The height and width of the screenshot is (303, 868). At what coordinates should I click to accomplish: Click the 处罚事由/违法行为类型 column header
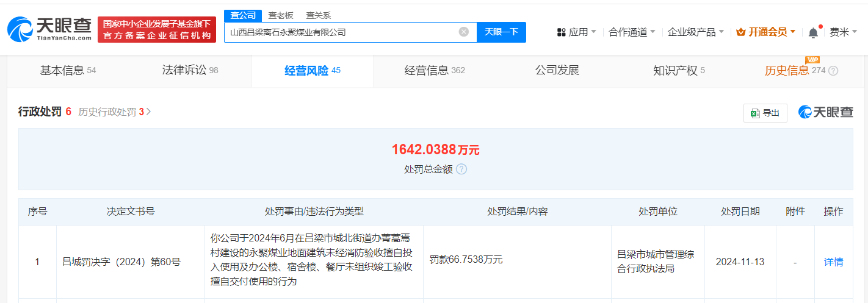point(314,212)
